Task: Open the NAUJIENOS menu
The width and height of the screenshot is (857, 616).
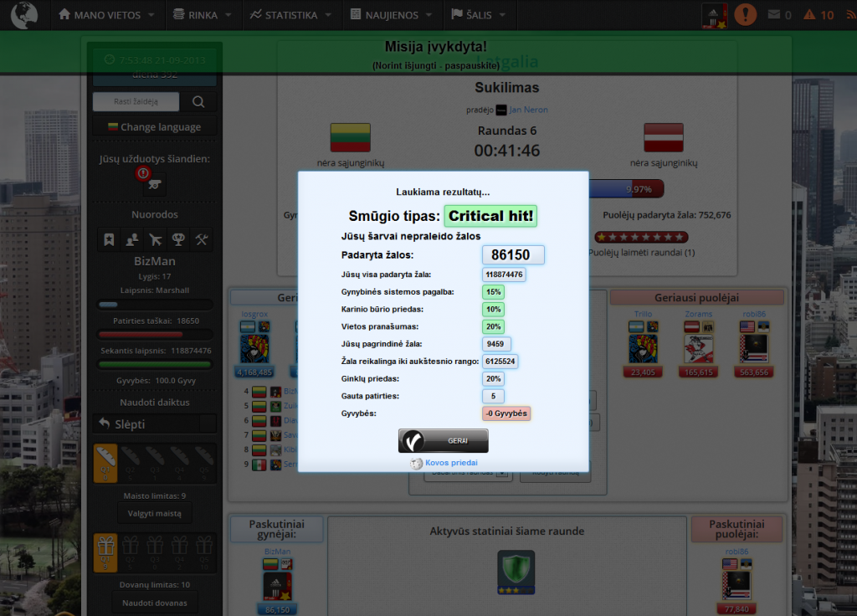Action: [x=390, y=15]
